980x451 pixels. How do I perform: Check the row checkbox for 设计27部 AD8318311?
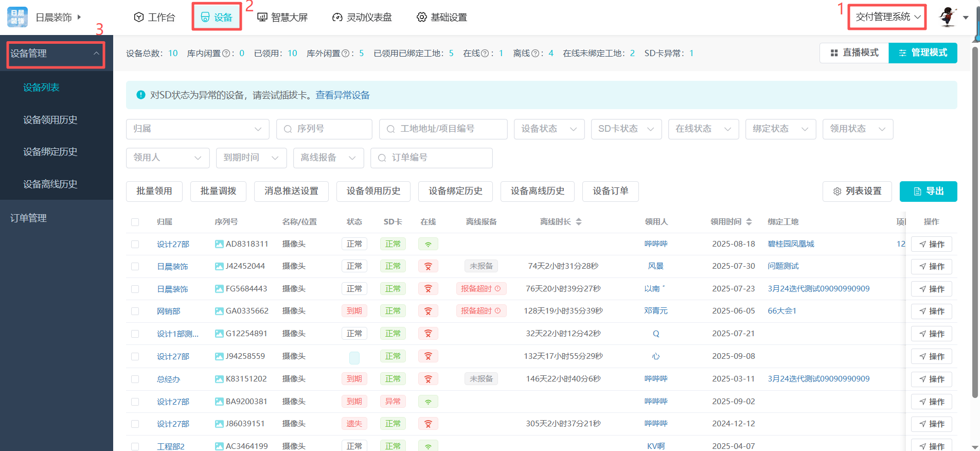pos(135,244)
